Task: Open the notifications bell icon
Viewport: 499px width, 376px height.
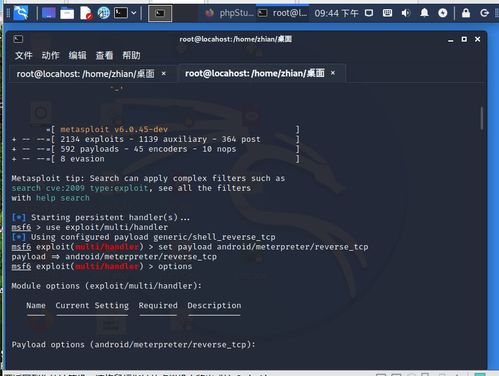Action: pos(424,13)
